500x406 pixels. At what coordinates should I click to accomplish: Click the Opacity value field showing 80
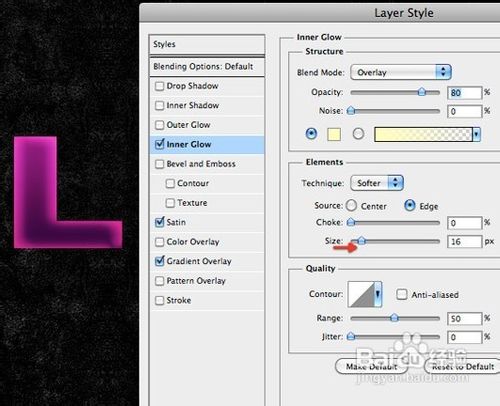tap(465, 93)
